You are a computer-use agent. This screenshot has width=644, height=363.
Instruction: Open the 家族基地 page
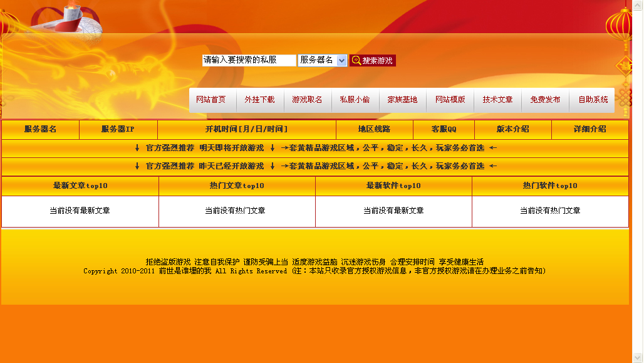tap(402, 100)
